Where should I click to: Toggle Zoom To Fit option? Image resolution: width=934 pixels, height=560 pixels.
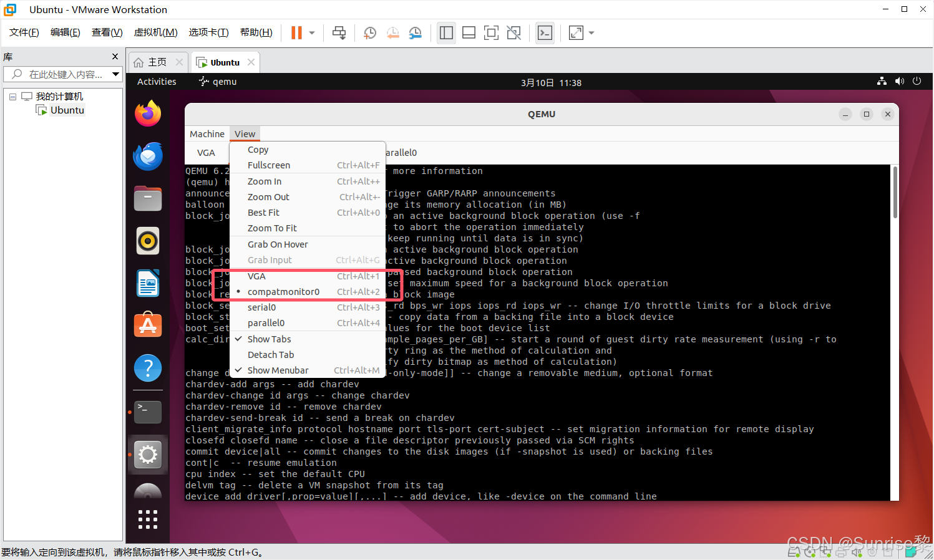click(308, 228)
